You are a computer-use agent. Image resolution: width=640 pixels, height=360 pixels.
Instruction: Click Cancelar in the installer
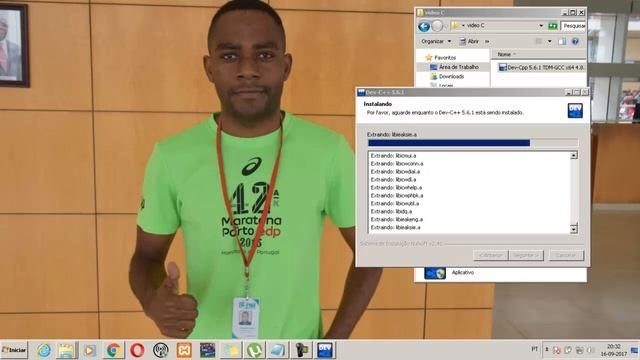tap(566, 255)
